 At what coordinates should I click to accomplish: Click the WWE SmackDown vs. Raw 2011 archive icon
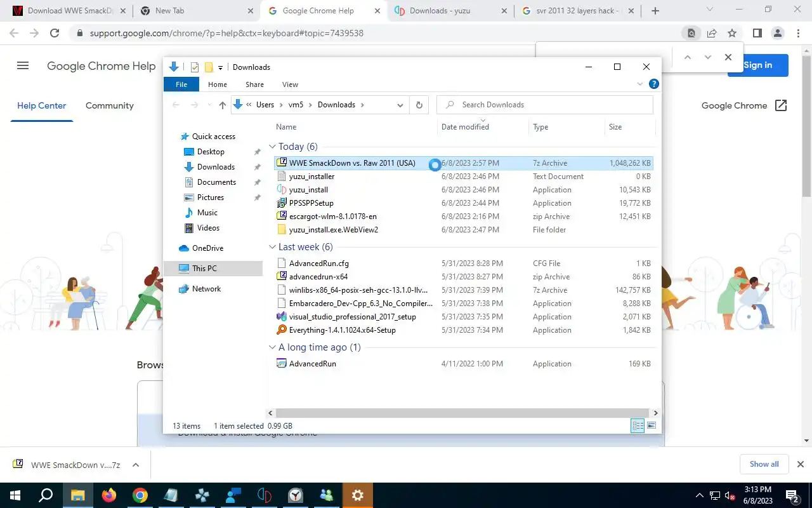282,163
